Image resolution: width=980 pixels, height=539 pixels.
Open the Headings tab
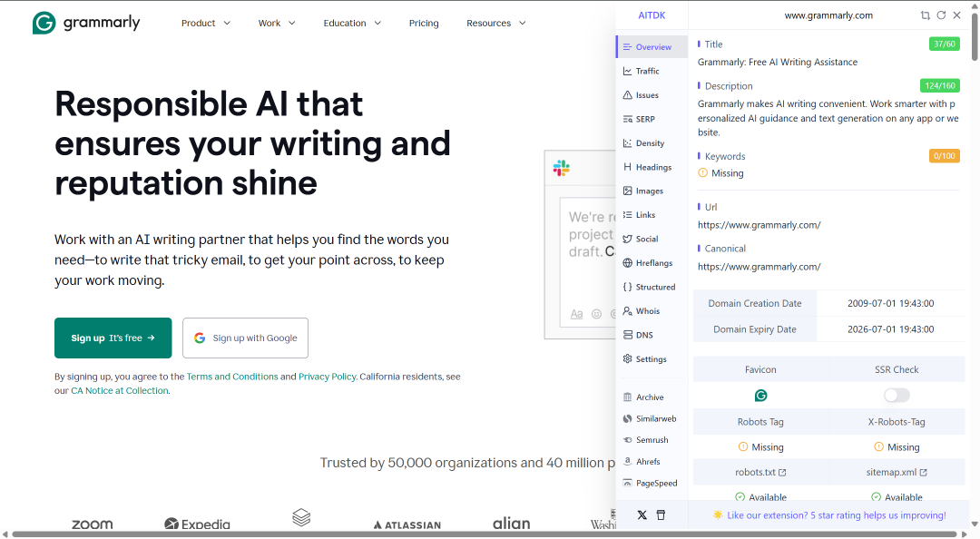click(x=652, y=167)
